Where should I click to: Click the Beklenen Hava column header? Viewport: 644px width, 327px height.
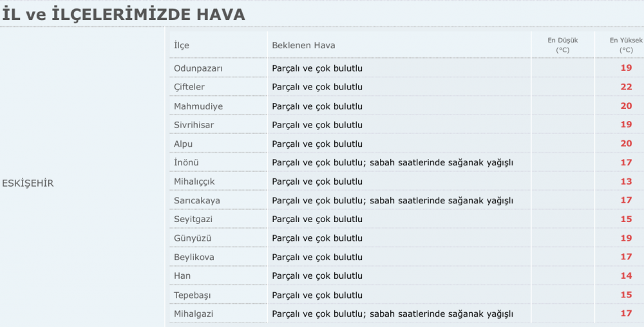click(303, 45)
